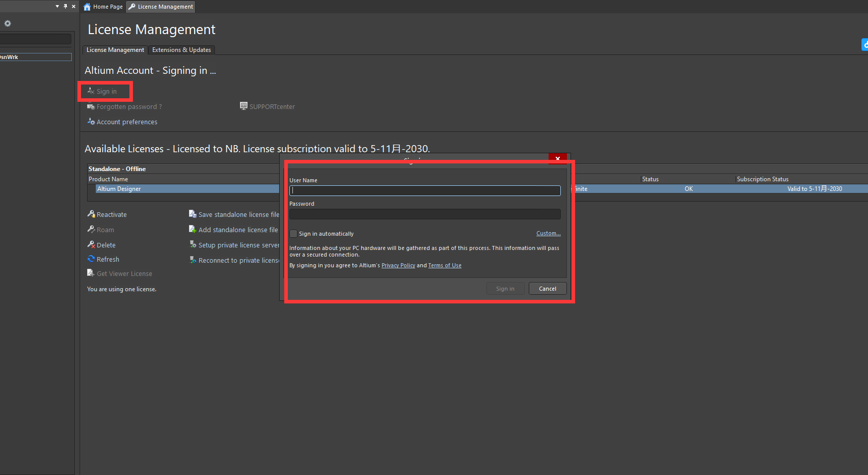The width and height of the screenshot is (868, 475).
Task: Click Refresh link
Action: click(x=108, y=259)
